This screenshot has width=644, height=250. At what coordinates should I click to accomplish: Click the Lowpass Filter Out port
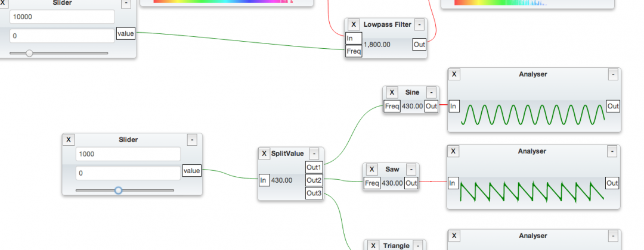pos(419,45)
